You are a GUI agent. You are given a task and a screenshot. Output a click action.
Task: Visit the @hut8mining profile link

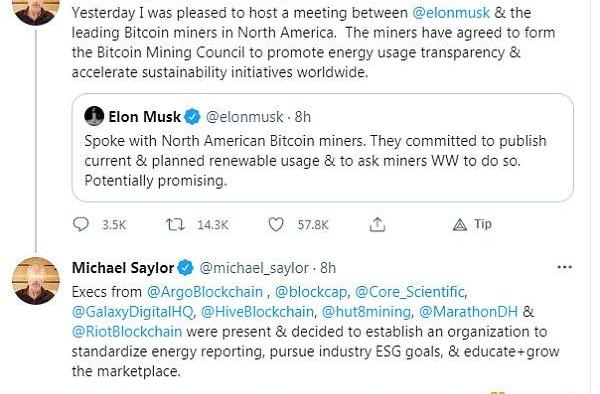tap(366, 312)
